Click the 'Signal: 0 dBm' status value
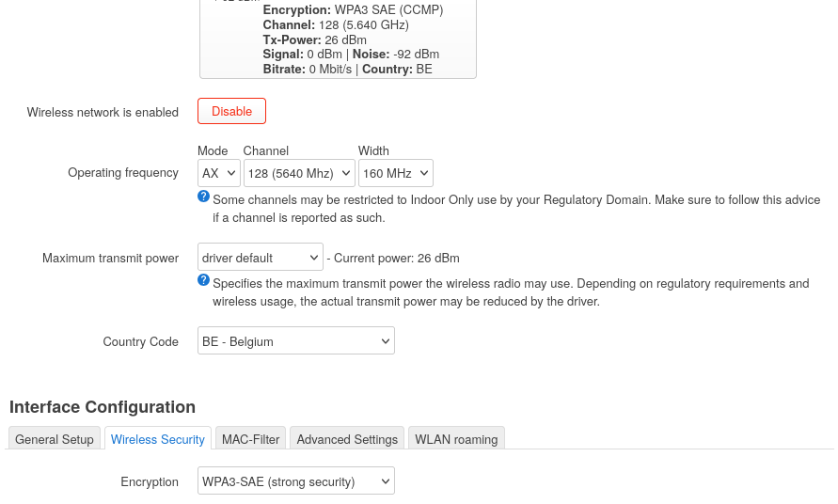Image resolution: width=838 pixels, height=504 pixels. tap(303, 55)
